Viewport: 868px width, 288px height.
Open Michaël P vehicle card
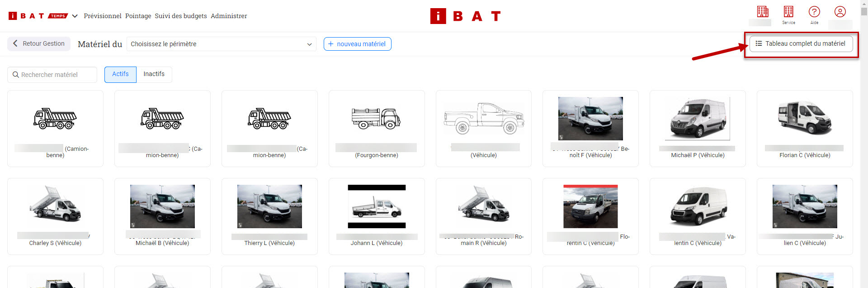point(698,129)
